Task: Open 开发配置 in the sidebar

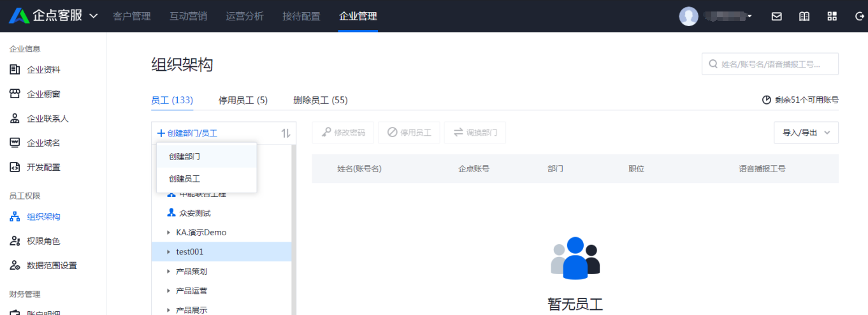Action: click(43, 168)
